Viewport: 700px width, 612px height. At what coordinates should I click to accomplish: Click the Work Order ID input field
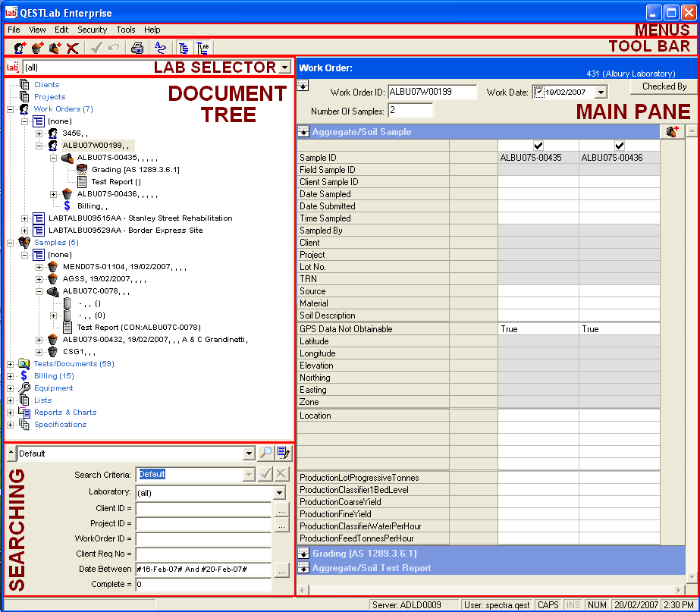coord(432,92)
